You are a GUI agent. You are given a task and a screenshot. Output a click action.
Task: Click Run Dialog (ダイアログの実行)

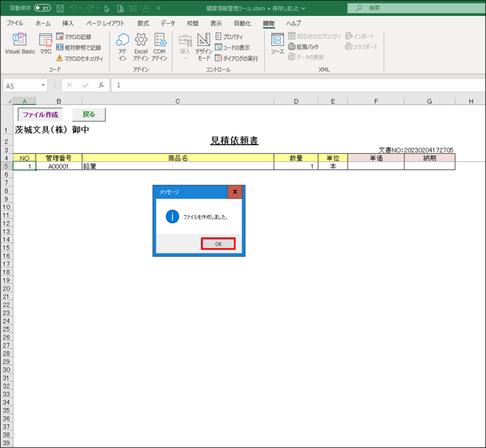pos(237,58)
